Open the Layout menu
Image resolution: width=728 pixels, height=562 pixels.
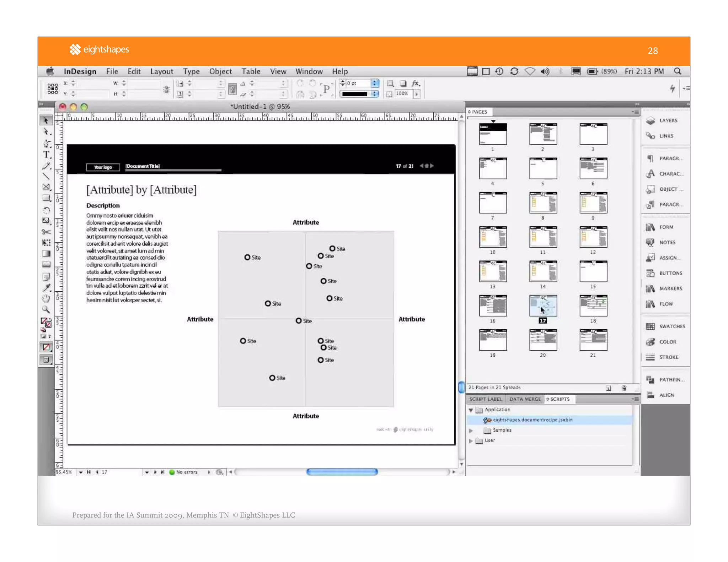coord(161,71)
